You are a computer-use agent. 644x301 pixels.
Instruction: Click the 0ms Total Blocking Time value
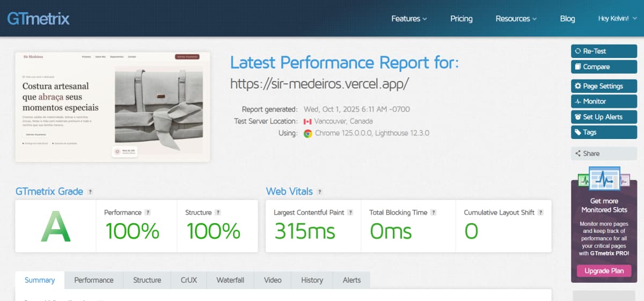(x=391, y=231)
